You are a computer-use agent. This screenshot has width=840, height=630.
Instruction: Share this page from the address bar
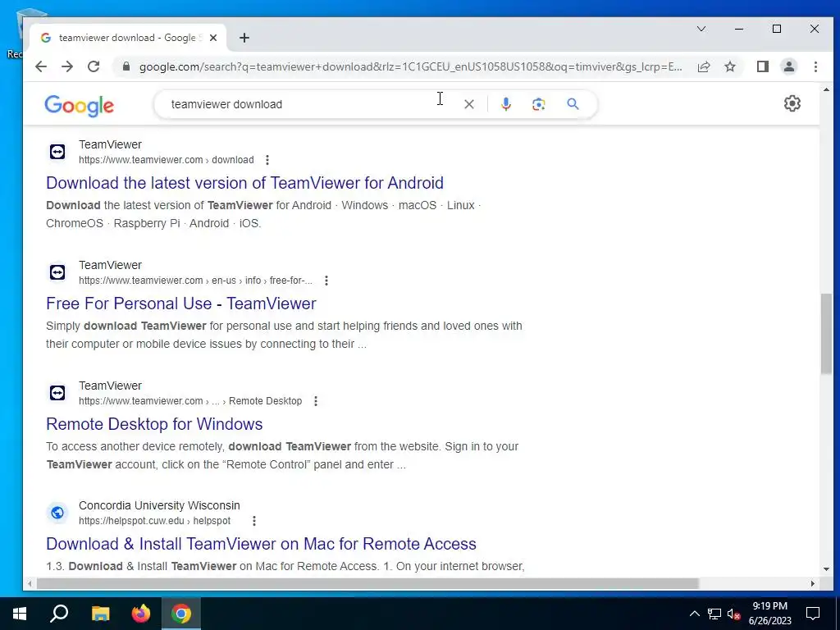[703, 66]
